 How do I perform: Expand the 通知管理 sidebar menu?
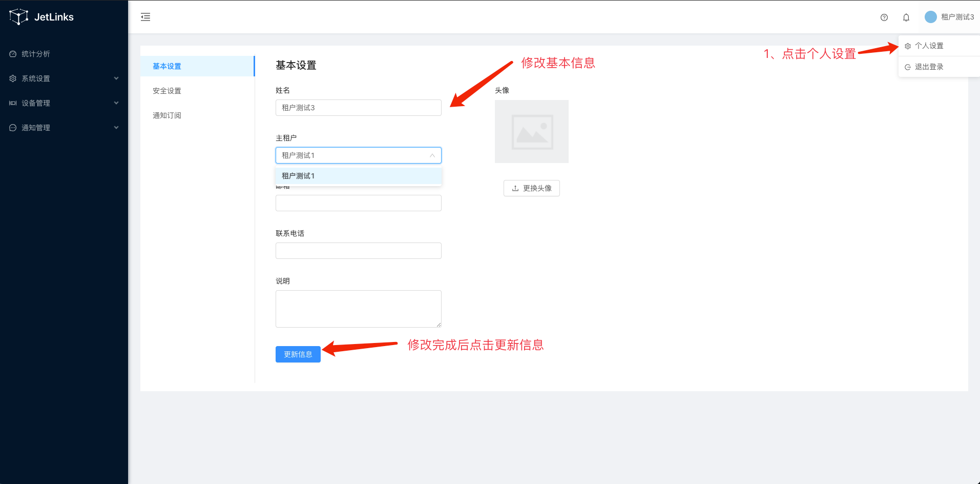pos(64,128)
